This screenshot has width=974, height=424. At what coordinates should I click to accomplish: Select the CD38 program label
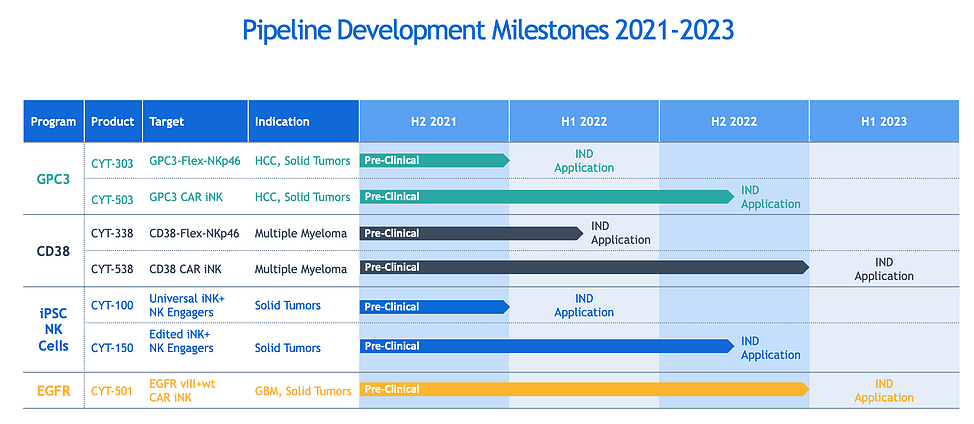coord(53,251)
